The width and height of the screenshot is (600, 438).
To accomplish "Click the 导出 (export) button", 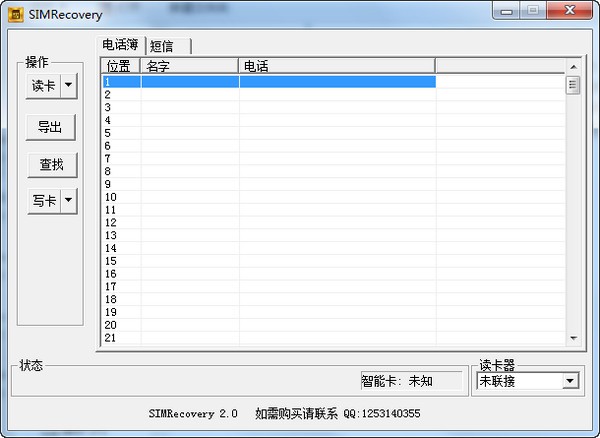I will click(x=50, y=127).
